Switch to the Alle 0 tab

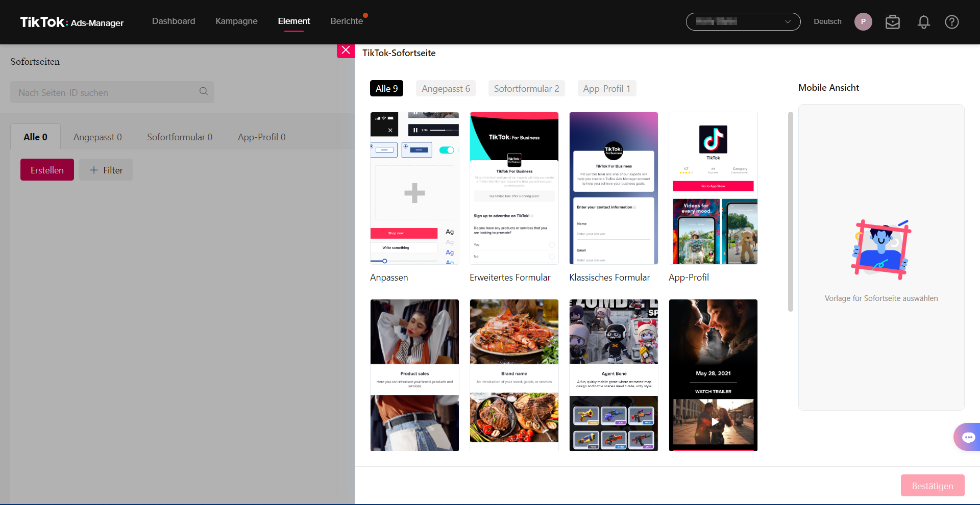(x=35, y=137)
